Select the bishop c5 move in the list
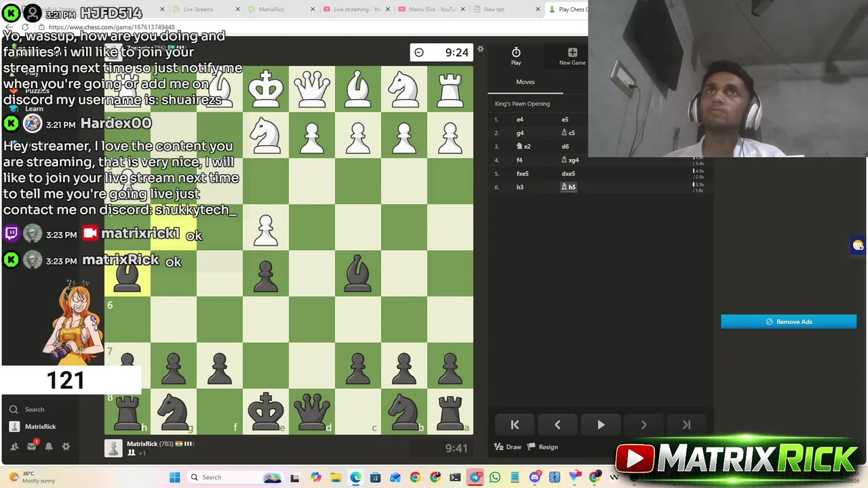The image size is (868, 488). pos(568,133)
